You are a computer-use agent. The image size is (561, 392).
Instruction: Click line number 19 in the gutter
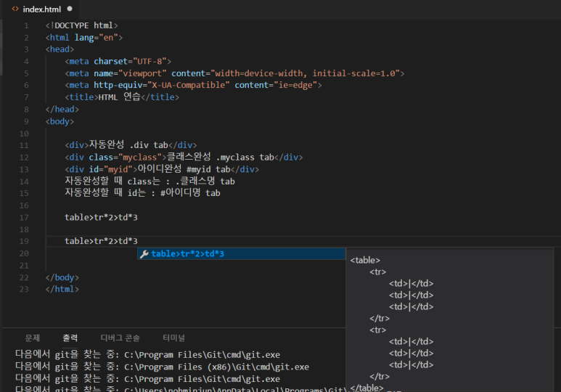click(25, 241)
